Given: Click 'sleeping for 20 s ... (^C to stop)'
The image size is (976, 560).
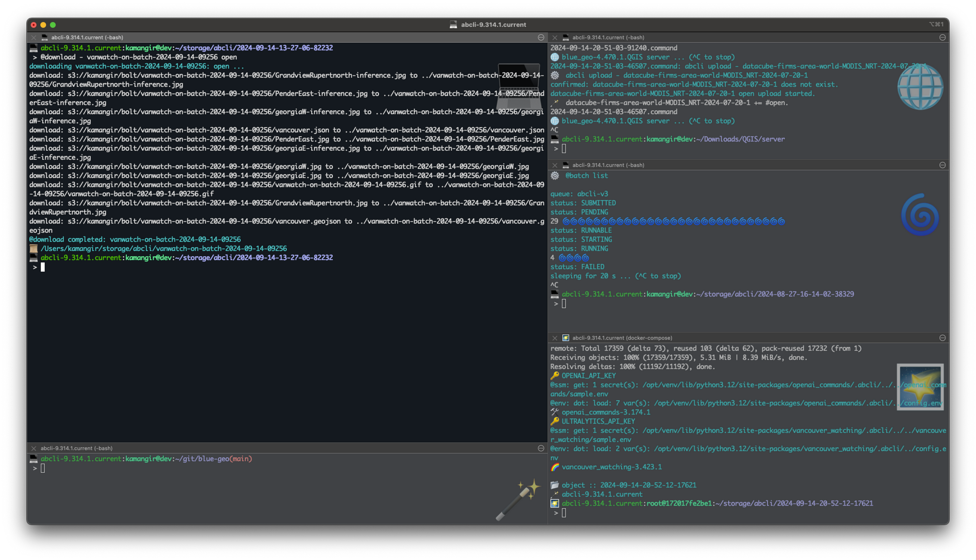Looking at the screenshot, I should (615, 276).
